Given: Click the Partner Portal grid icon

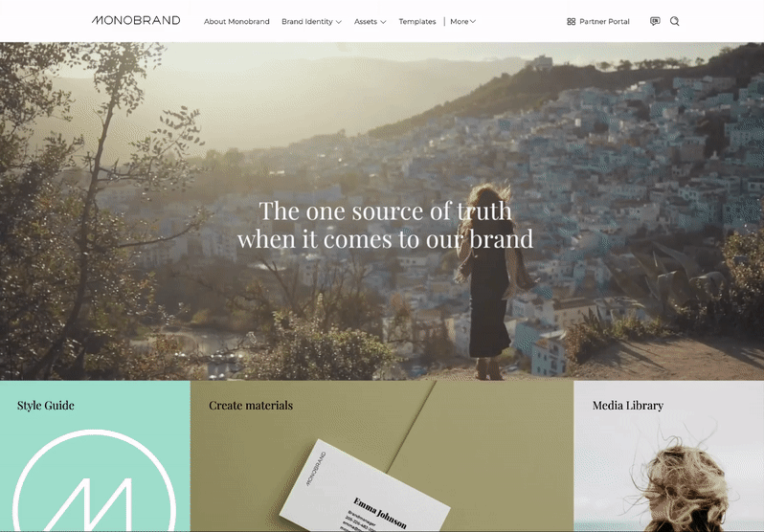Looking at the screenshot, I should pos(571,21).
